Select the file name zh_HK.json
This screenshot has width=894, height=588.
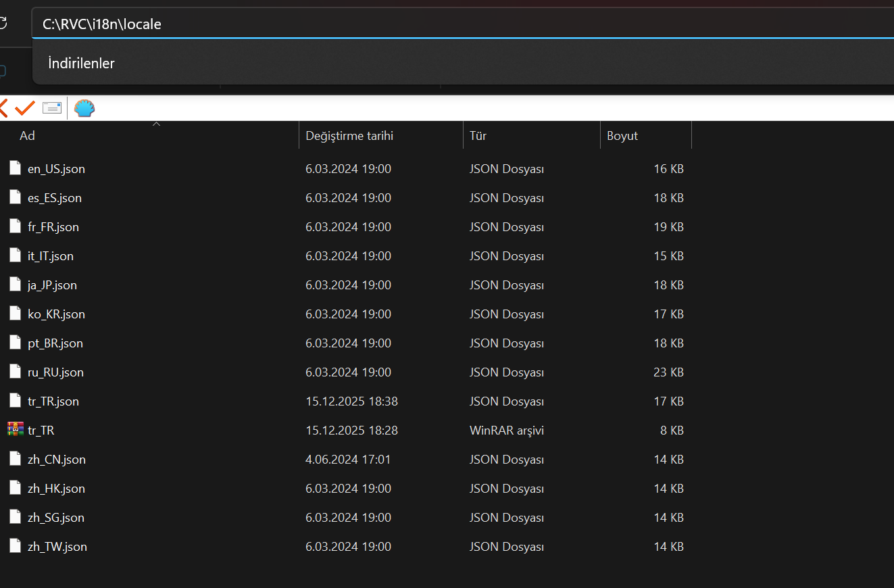click(x=56, y=489)
